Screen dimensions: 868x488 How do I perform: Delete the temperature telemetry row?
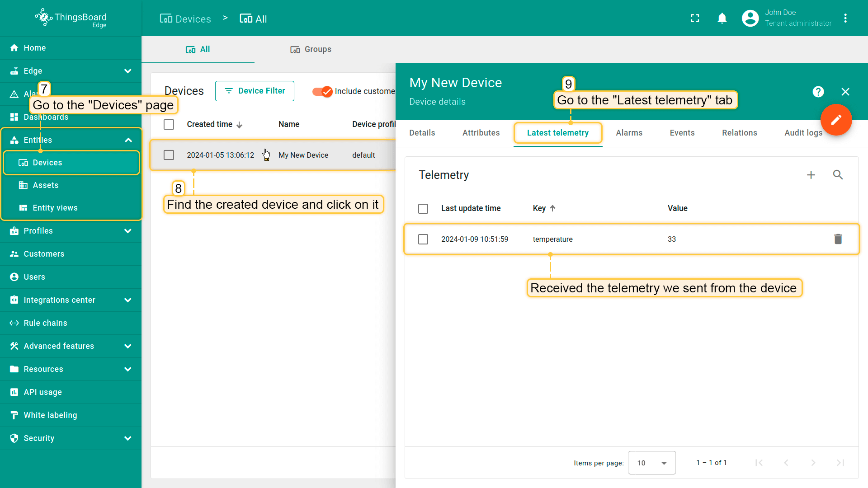pos(838,239)
